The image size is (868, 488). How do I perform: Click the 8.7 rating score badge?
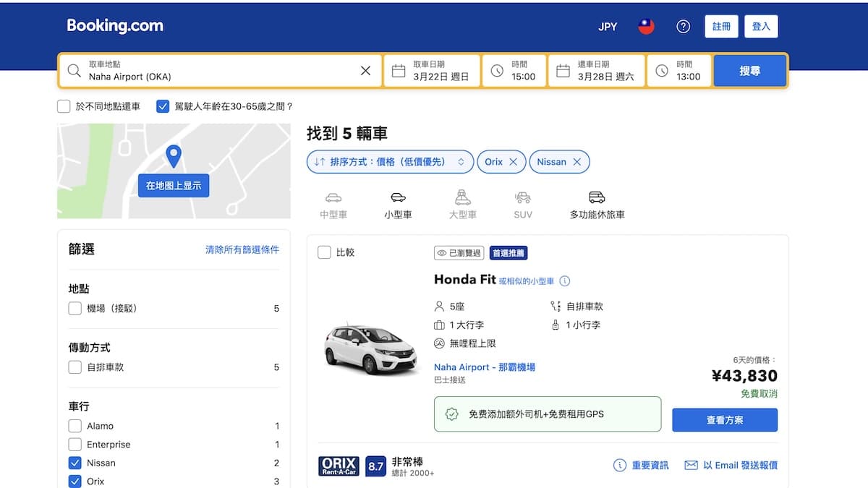pyautogui.click(x=375, y=466)
